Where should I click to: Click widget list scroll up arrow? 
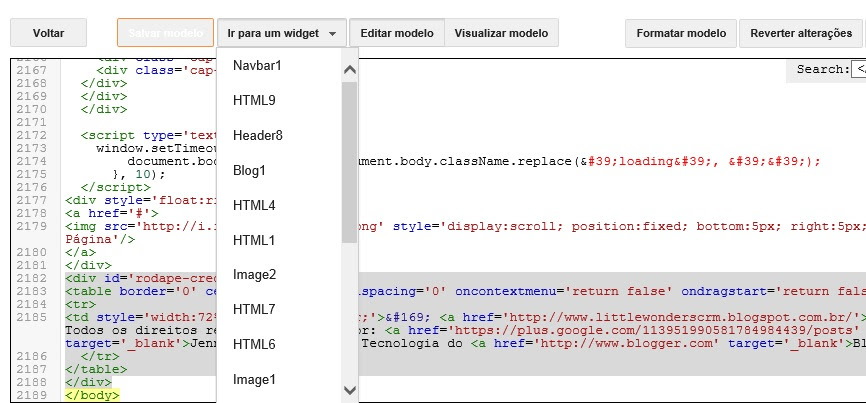(x=350, y=70)
